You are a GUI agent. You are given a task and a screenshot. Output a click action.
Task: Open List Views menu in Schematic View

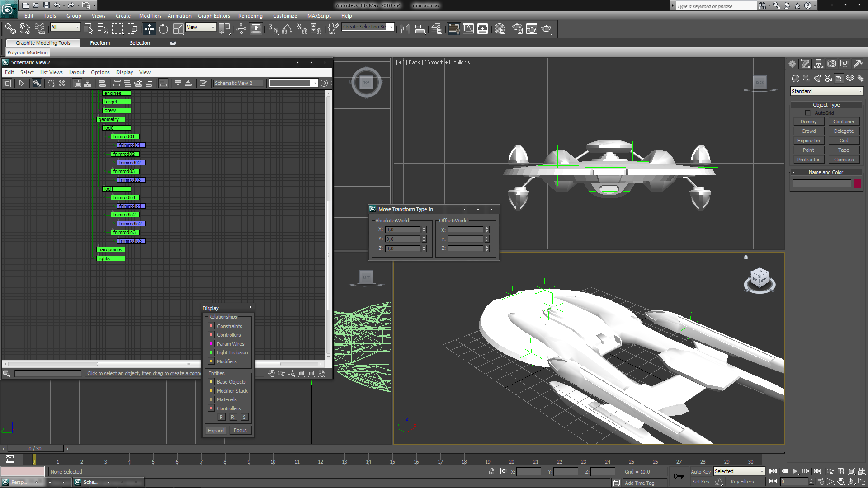(x=51, y=72)
